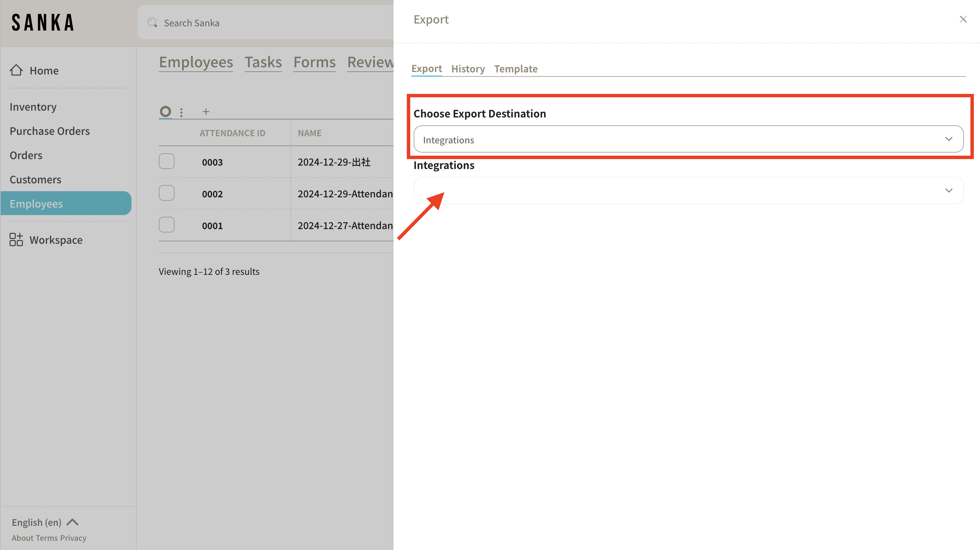Screen dimensions: 980x550
Task: Open the Choose Export Destination dropdown
Action: (688, 139)
